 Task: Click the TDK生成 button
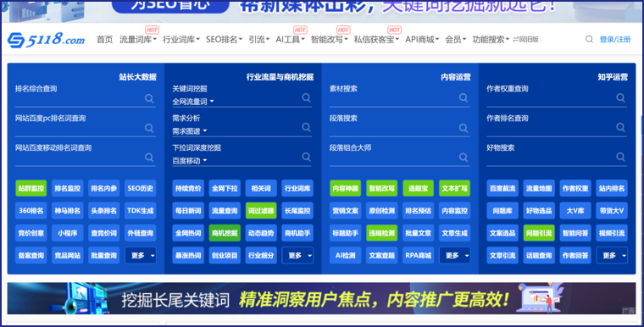click(141, 211)
